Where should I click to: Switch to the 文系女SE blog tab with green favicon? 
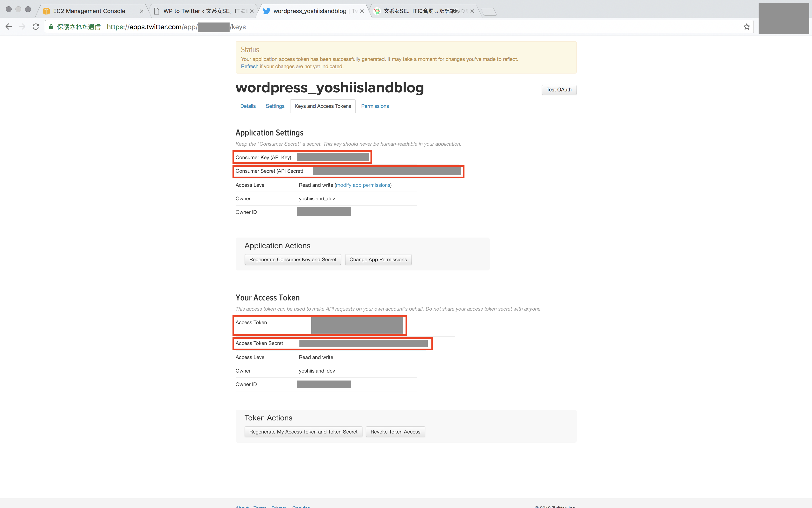pos(424,11)
